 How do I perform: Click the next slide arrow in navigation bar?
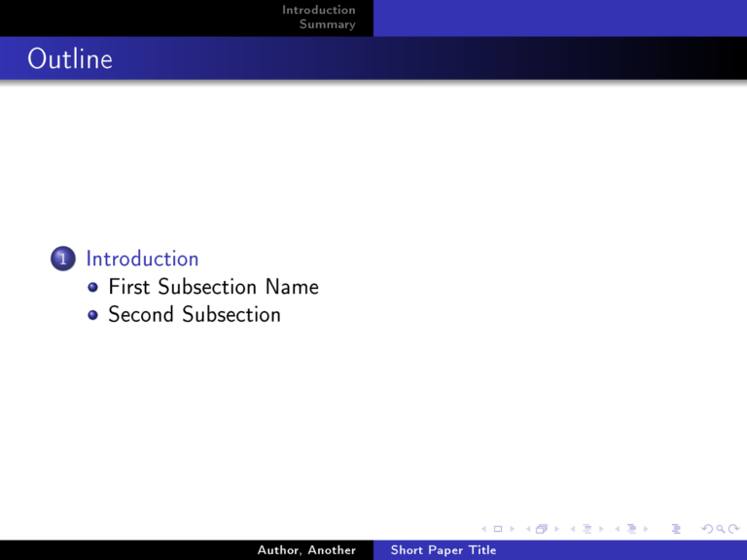tap(510, 529)
